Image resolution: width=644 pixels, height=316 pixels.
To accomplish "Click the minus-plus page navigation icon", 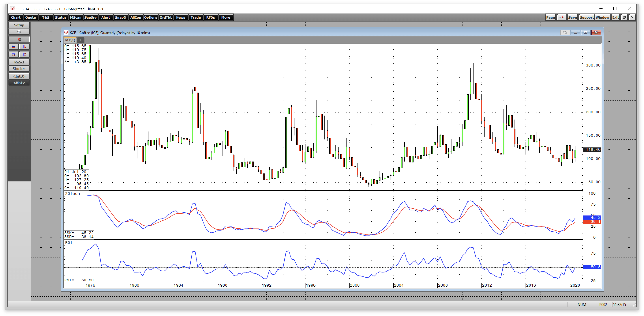I will click(562, 17).
